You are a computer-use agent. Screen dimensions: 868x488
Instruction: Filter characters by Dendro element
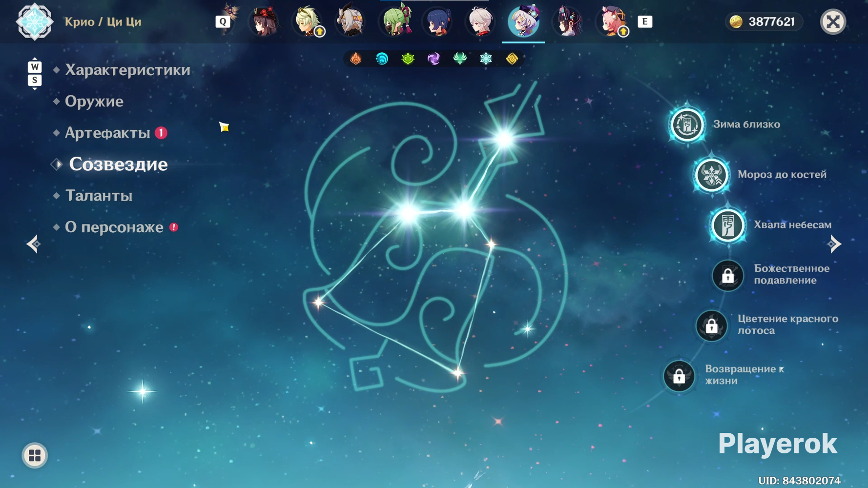408,59
